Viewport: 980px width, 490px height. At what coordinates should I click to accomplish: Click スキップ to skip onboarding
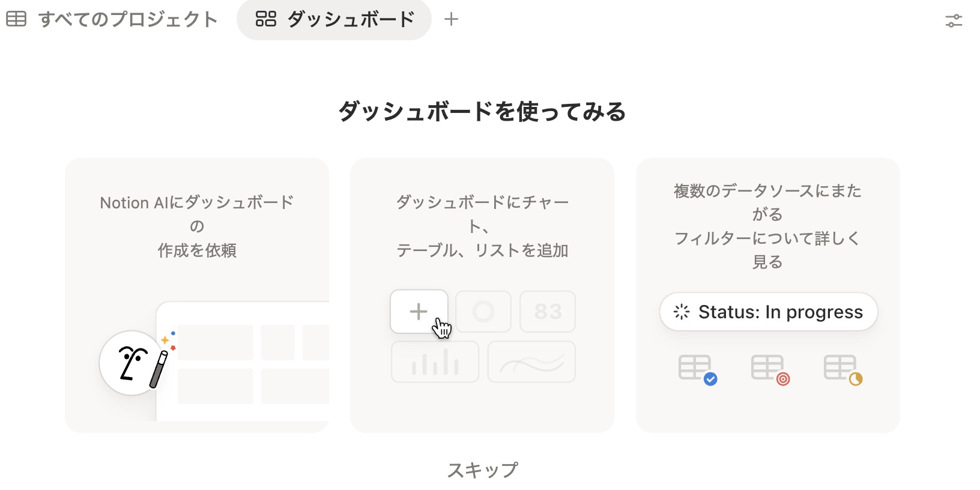pyautogui.click(x=482, y=470)
